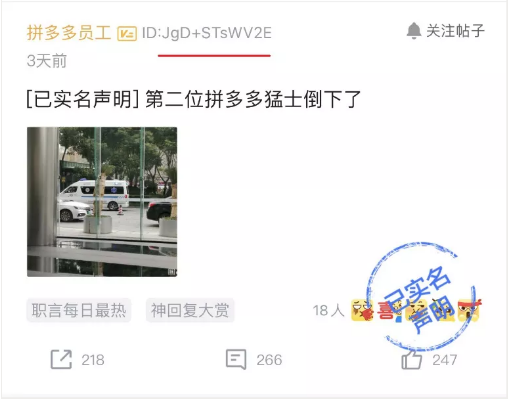
Task: Open comments via the speech-bubble icon
Action: (x=236, y=359)
